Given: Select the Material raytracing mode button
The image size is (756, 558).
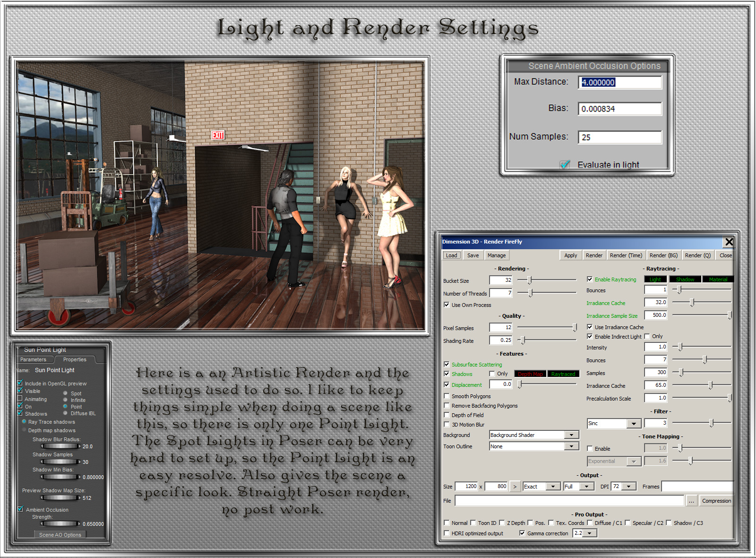Looking at the screenshot, I should [718, 279].
